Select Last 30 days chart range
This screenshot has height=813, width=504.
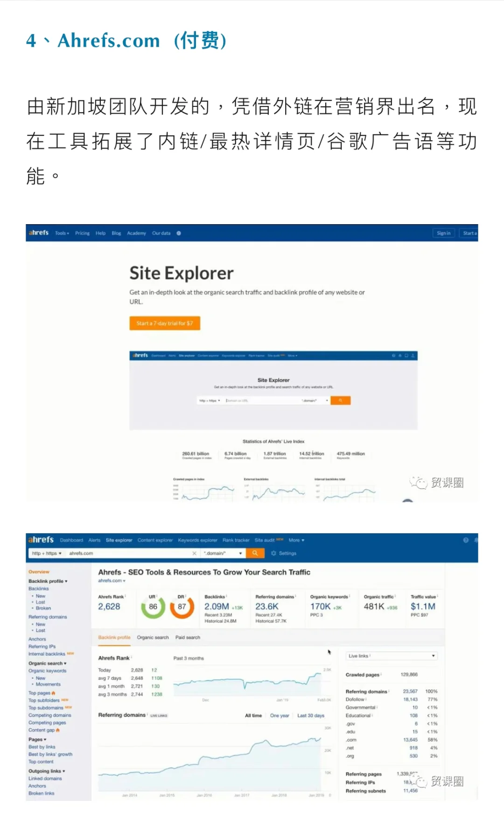point(311,716)
